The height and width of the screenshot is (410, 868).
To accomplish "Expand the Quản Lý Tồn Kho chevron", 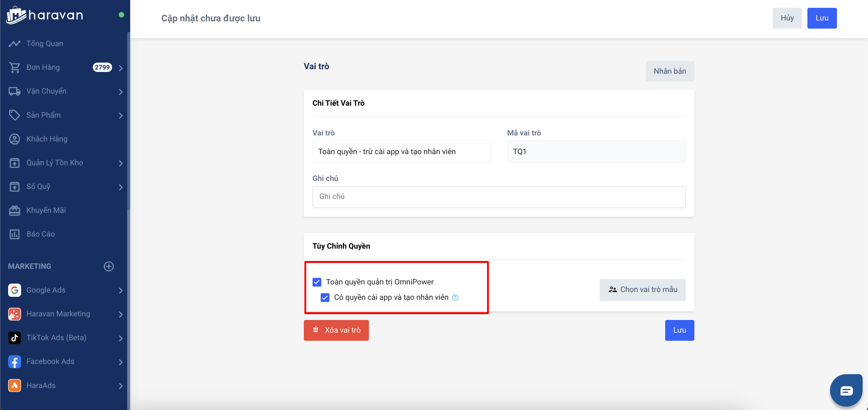I will 121,163.
